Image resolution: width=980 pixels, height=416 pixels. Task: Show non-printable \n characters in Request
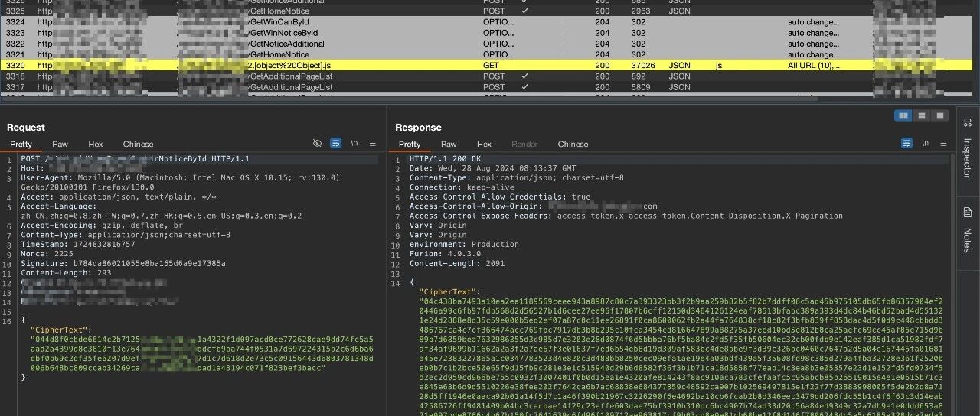(354, 143)
